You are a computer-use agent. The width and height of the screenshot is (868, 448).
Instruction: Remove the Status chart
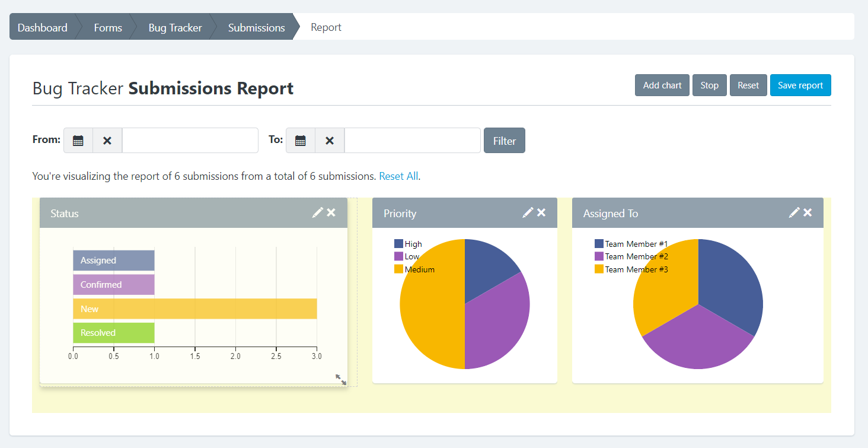(x=331, y=212)
